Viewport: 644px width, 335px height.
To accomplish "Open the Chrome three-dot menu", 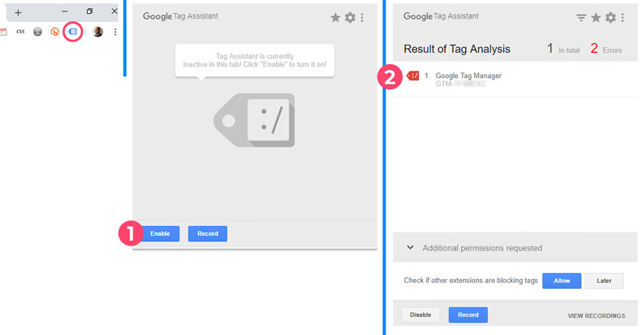I will (115, 32).
